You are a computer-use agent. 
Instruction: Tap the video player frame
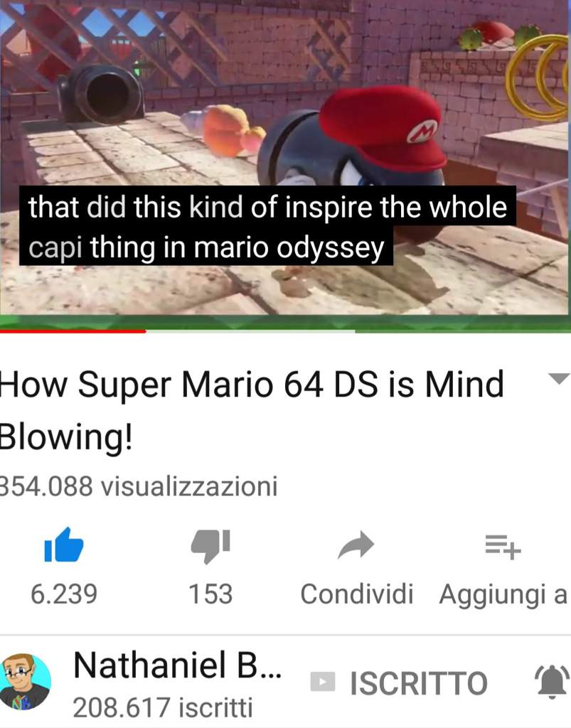pos(286,158)
